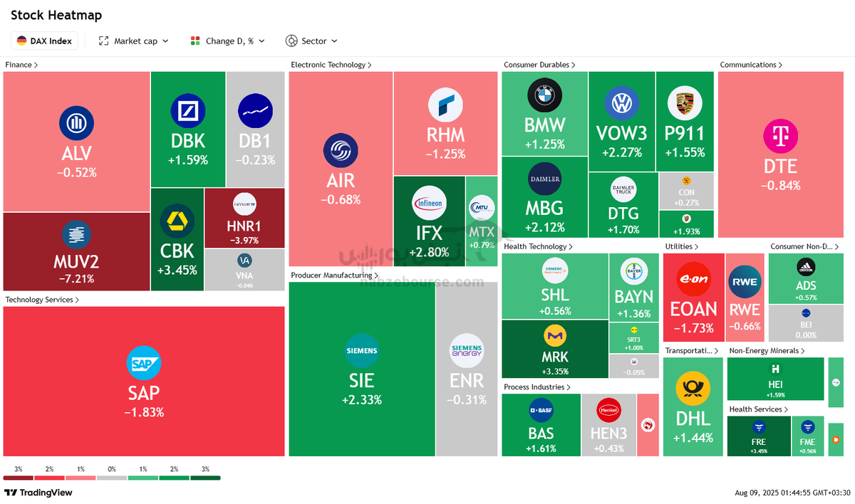The width and height of the screenshot is (855, 504).
Task: Click the Volkswagen logo in VOW3 tile
Action: 622,104
